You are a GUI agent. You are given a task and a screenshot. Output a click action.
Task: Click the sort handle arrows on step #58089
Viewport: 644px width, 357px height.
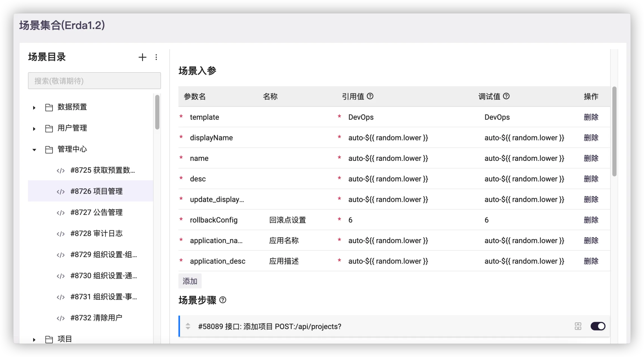click(188, 326)
